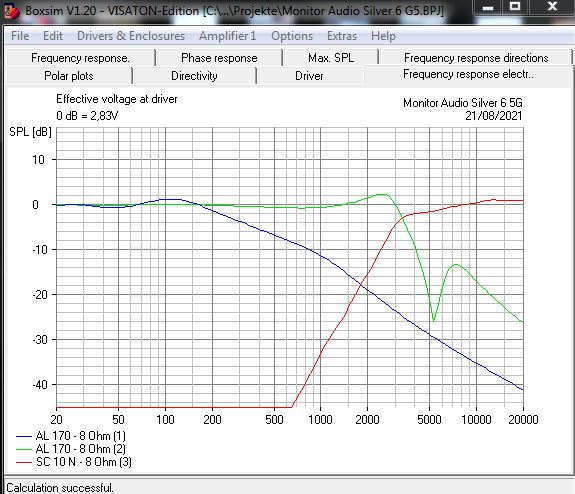The height and width of the screenshot is (494, 575).
Task: Click the date '21/08/2021' on the chart
Action: click(494, 116)
